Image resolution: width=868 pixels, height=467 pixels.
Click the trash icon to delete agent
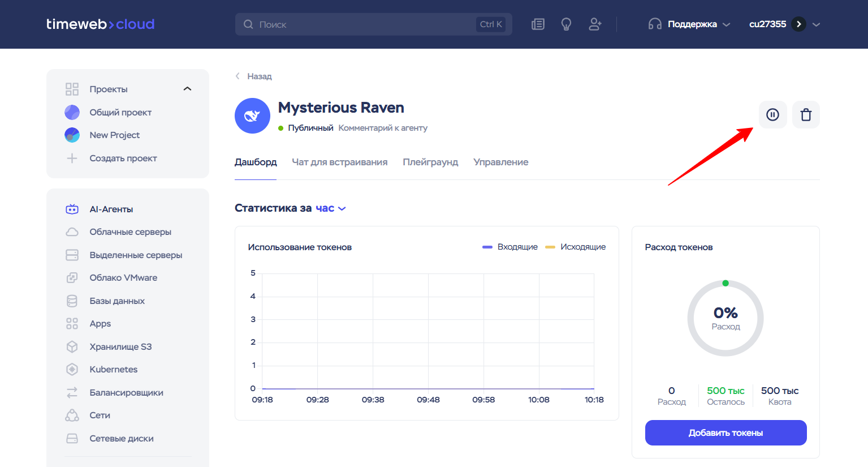point(806,115)
